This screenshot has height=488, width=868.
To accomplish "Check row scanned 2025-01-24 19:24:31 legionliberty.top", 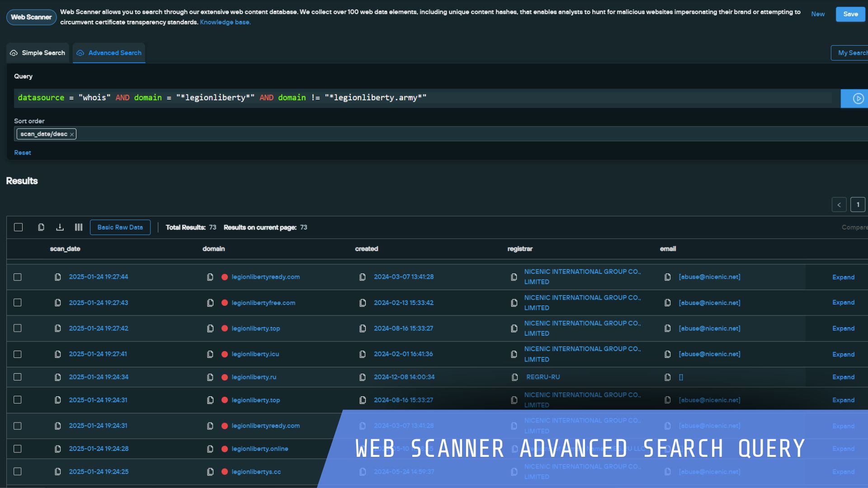I will pyautogui.click(x=18, y=400).
